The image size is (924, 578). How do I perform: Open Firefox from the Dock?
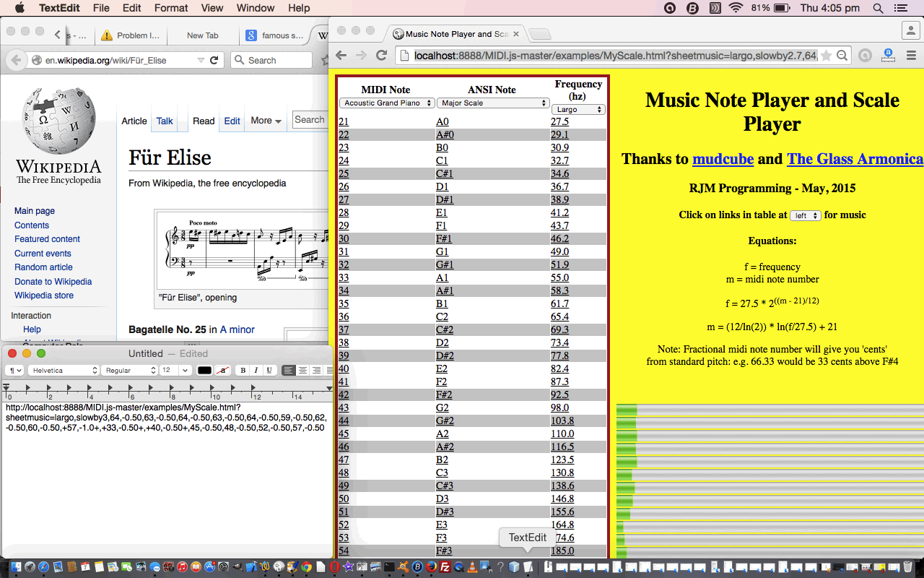430,567
